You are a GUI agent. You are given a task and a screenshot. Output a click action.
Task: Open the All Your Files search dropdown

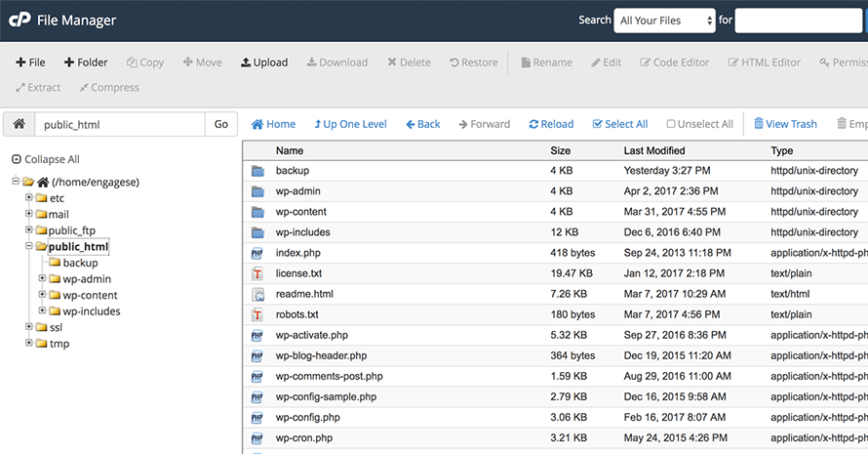[x=664, y=21]
